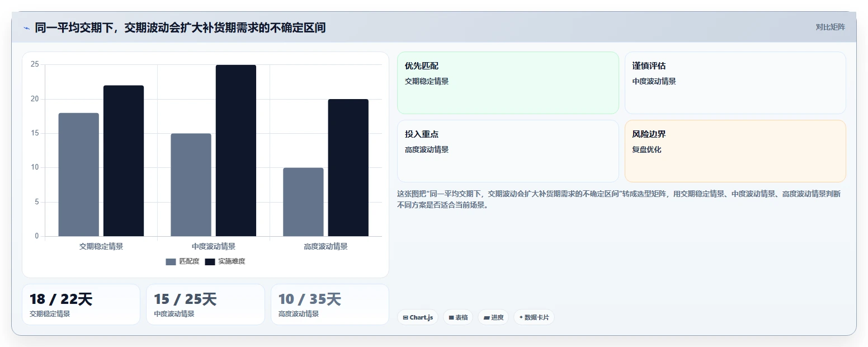The image size is (868, 347).
Task: Toggle the 实施难度 legend swatch
Action: 210,262
